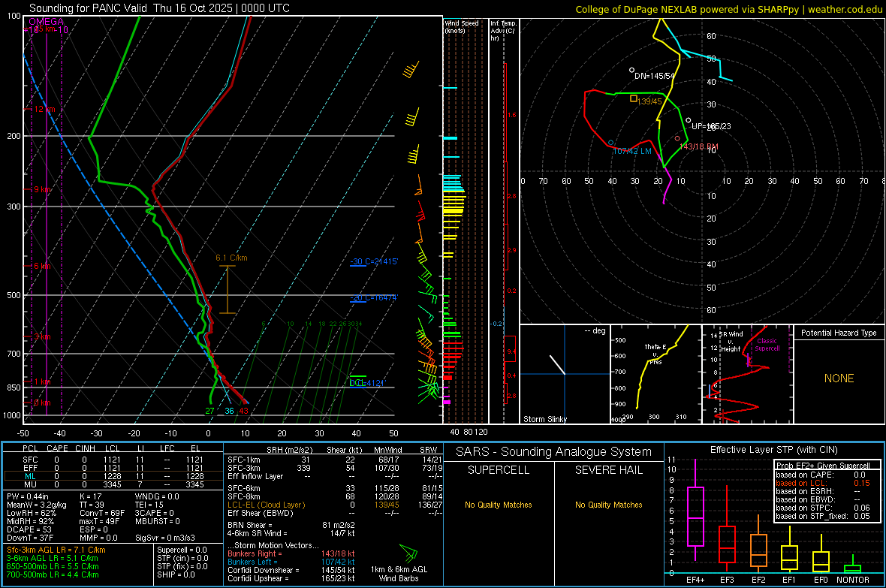886x588 pixels.
Task: Click 'No Quality Matches' under SUPERCELL
Action: click(499, 505)
